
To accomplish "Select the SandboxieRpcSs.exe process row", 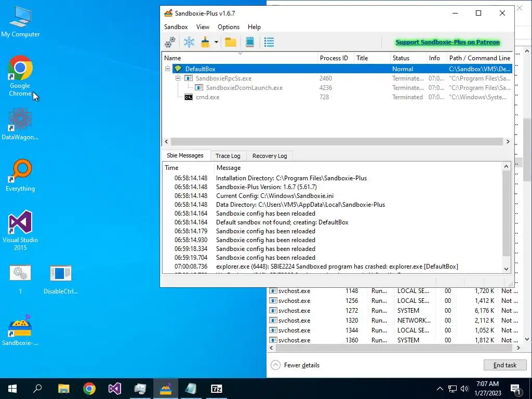I will [337, 78].
